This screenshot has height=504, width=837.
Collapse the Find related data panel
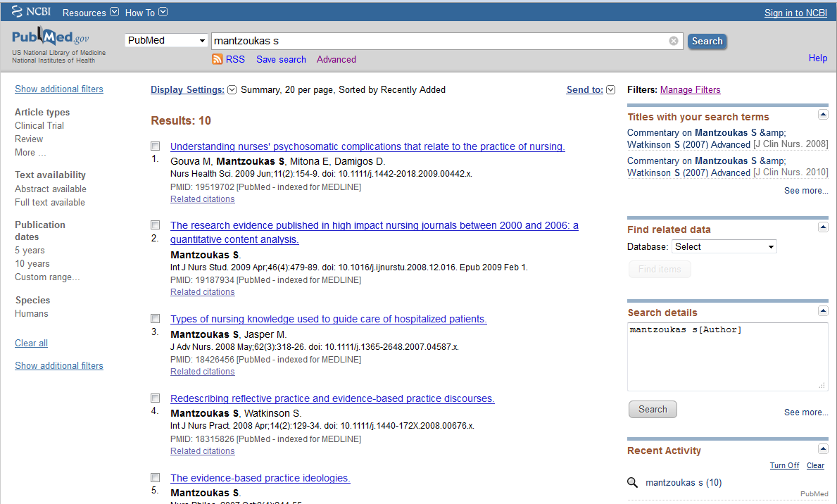click(823, 227)
